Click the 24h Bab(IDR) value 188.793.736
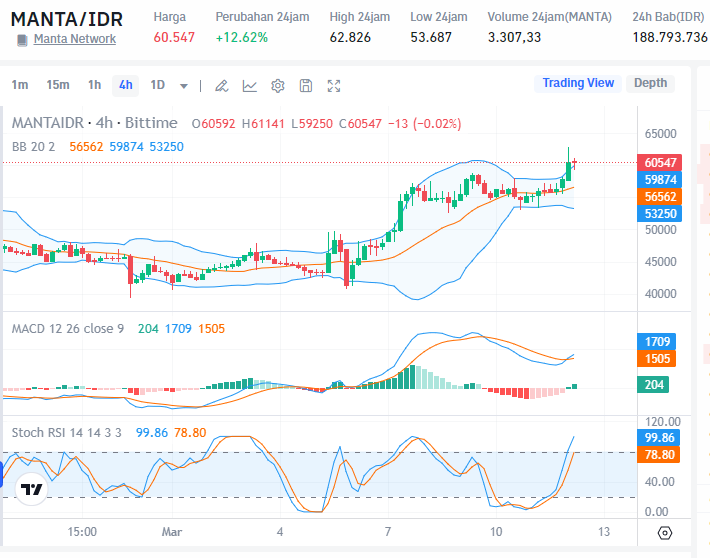The image size is (710, 558). tap(670, 37)
